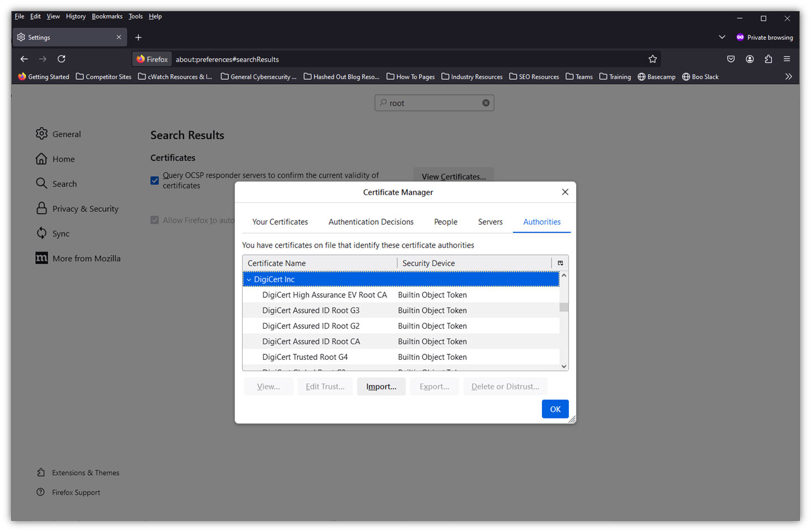The height and width of the screenshot is (532, 811).
Task: Switch to the Servers tab
Action: tap(490, 222)
